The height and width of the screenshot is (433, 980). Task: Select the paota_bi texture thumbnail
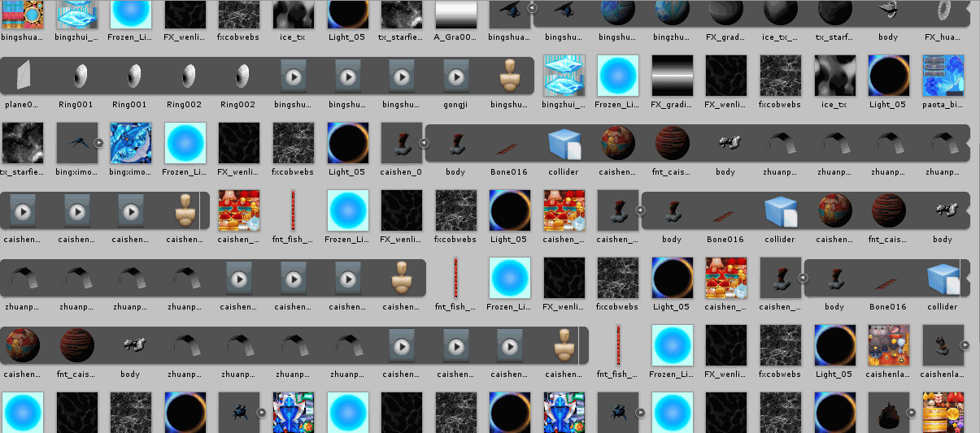pyautogui.click(x=943, y=76)
